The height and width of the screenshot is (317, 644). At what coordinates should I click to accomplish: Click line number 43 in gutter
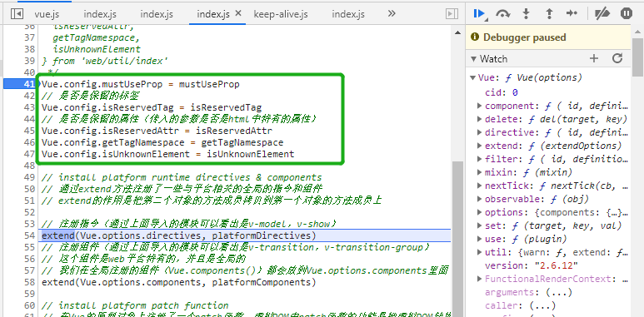coord(29,107)
